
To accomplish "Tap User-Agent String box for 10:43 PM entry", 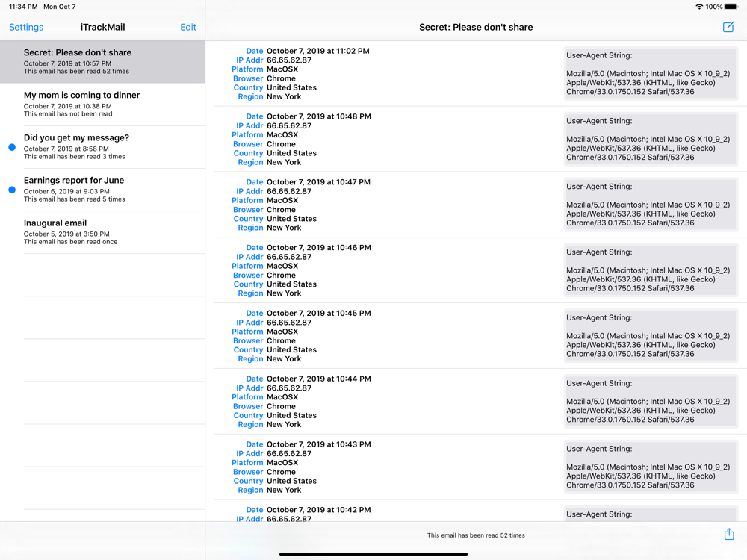I will (651, 467).
